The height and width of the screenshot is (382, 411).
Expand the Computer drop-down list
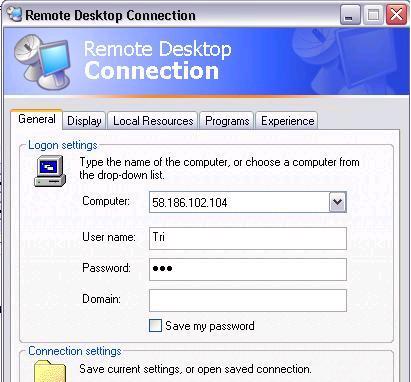click(338, 202)
